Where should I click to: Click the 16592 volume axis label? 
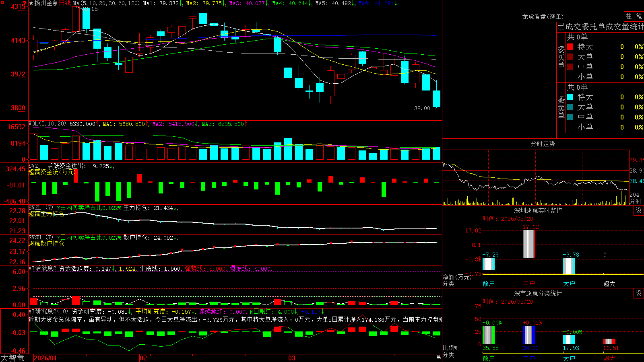[x=17, y=127]
